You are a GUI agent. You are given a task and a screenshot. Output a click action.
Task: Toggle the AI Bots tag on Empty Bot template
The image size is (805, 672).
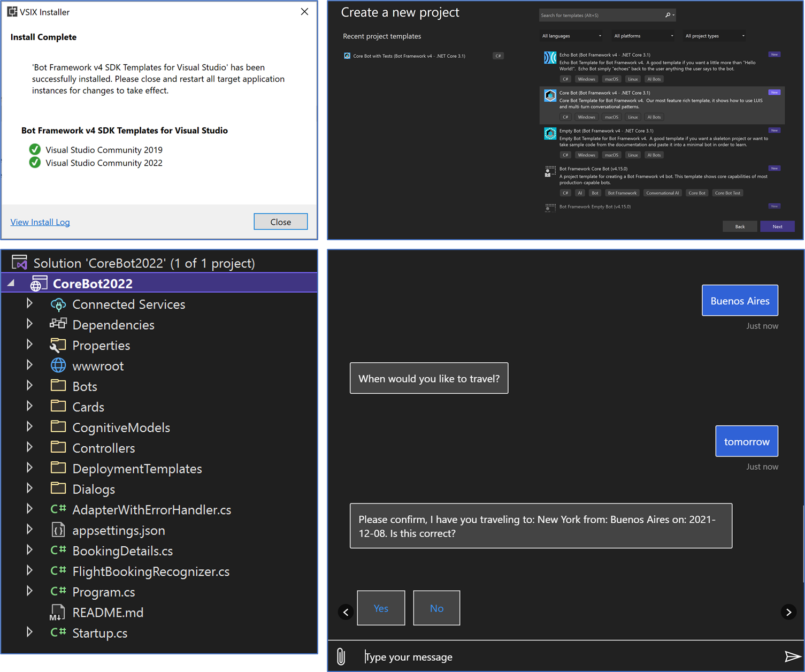pos(654,155)
